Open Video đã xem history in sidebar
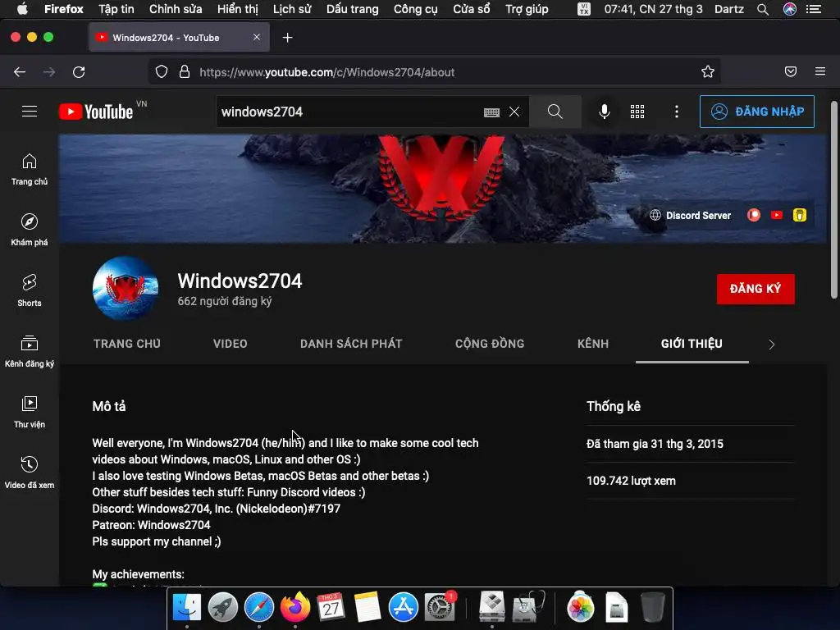The image size is (840, 630). [30, 472]
